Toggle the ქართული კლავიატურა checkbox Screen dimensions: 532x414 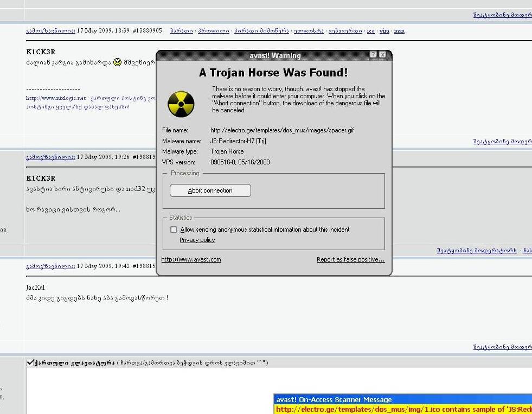coord(30,362)
